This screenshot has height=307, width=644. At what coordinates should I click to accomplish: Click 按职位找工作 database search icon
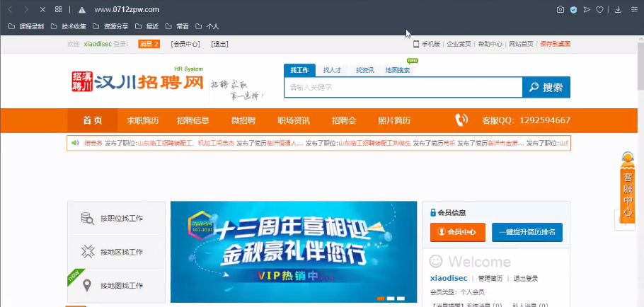tap(88, 219)
